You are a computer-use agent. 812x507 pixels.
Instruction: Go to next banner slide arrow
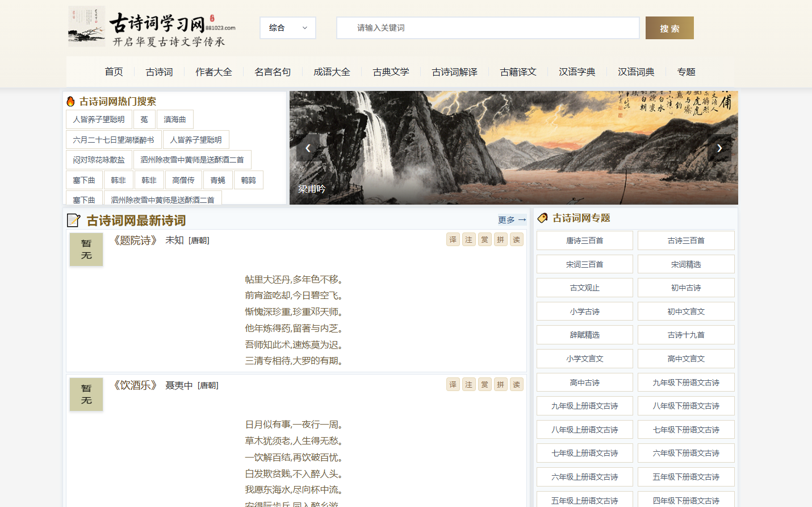tap(719, 148)
